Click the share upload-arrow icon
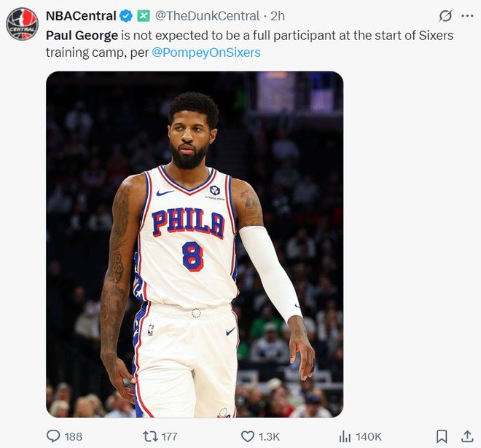This screenshot has height=448, width=481. point(467,436)
